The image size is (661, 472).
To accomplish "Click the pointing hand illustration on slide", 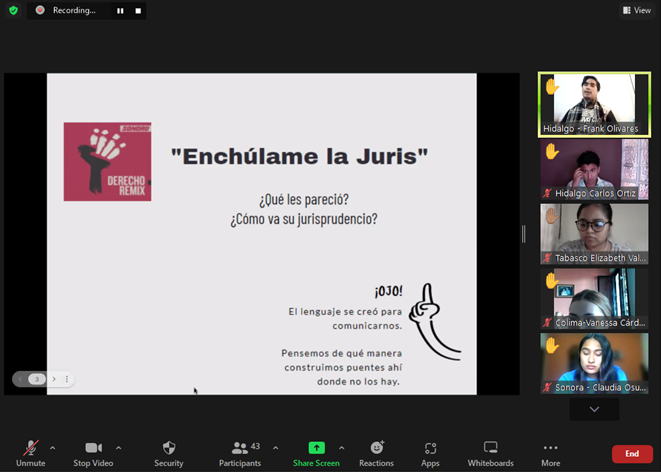I will [x=435, y=322].
